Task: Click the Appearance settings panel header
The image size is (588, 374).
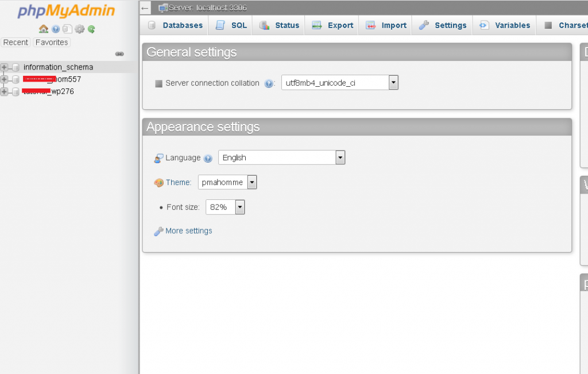Action: click(357, 127)
